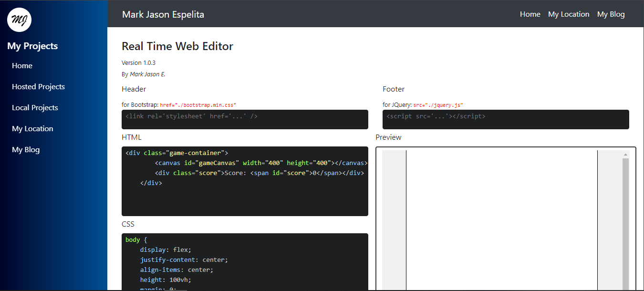Click the CSS label above editor
The image size is (644, 291).
pos(128,224)
